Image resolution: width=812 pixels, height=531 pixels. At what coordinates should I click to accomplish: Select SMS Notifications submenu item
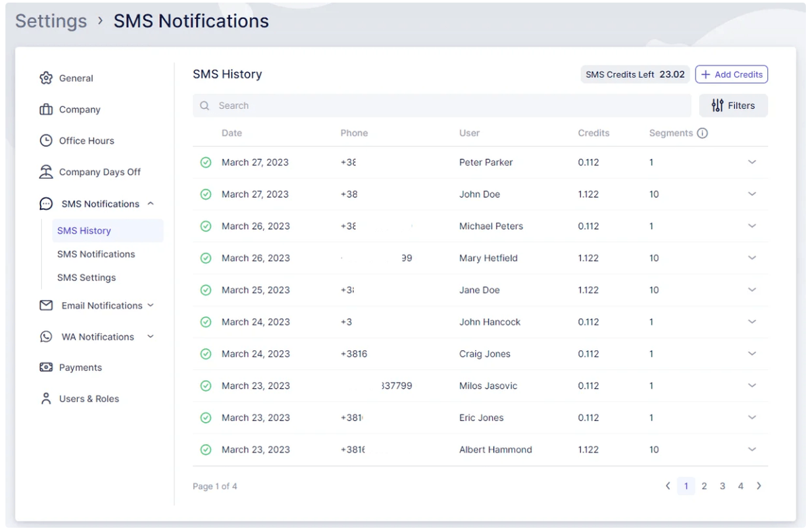96,255
